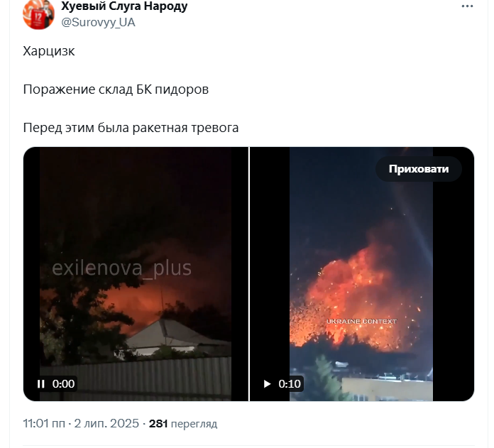Viewport: 494px width, 448px height.
Task: Click the Поражение склад БК text line
Action: click(x=116, y=89)
